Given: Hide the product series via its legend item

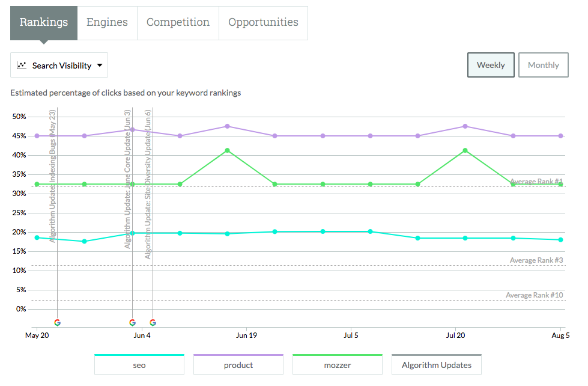Looking at the screenshot, I should tap(238, 364).
